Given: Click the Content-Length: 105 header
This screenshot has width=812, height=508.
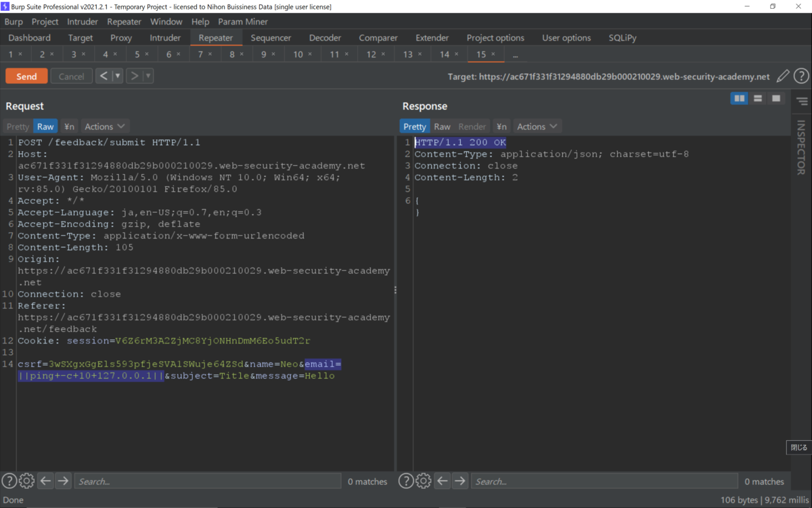Looking at the screenshot, I should click(76, 247).
